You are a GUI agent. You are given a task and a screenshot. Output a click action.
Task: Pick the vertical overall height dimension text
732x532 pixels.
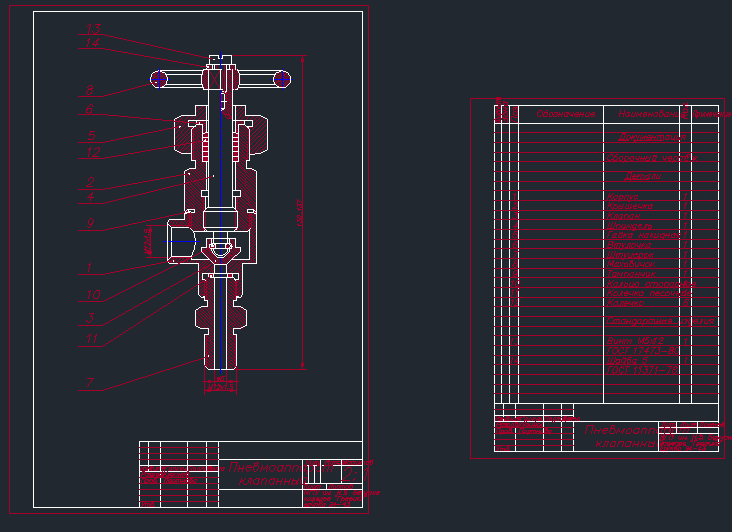pos(300,213)
